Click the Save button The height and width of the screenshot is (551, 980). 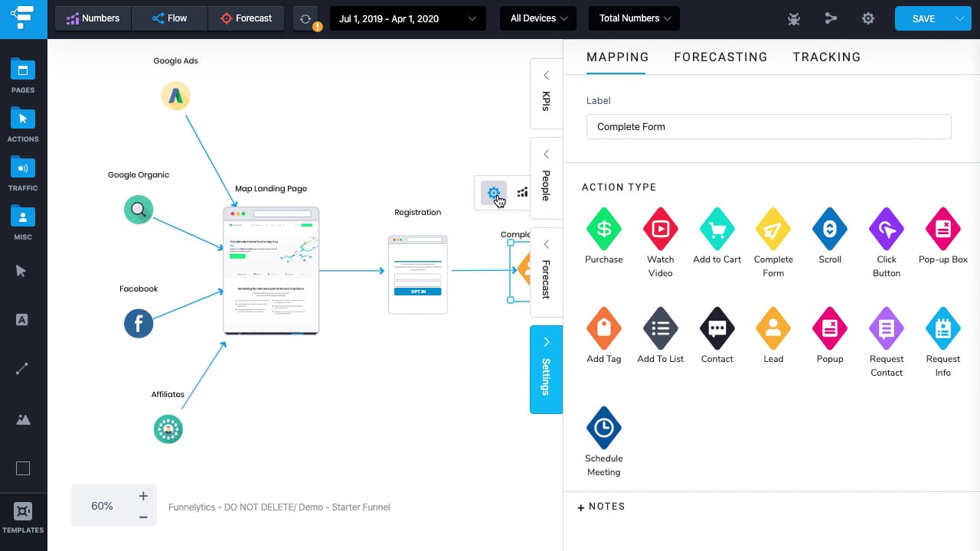click(x=923, y=18)
